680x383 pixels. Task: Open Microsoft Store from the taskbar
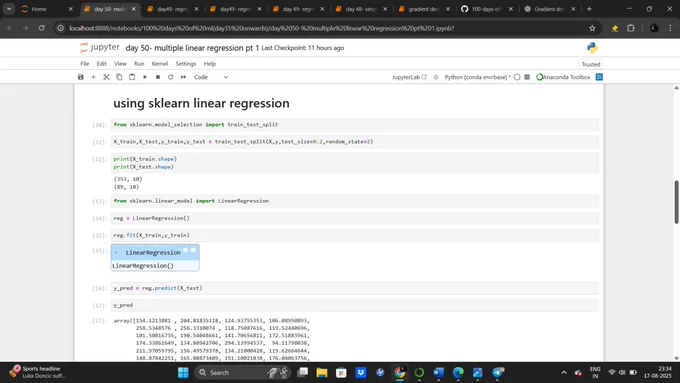coord(341,372)
